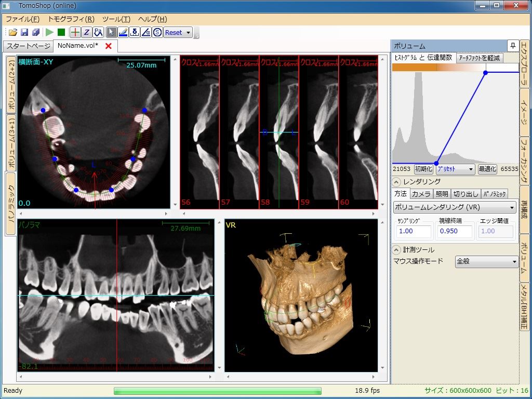532x399 pixels.
Task: Activate the arrow pointer tool
Action: coord(111,32)
